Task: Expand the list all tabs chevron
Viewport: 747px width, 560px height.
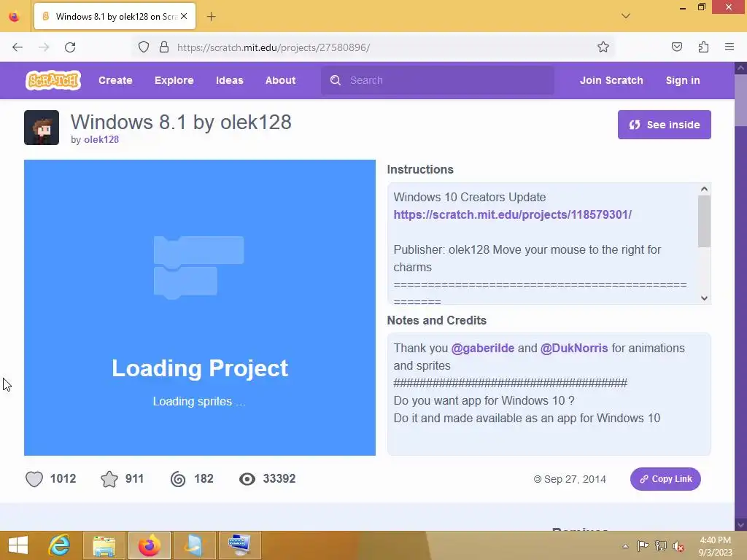Action: [626, 16]
